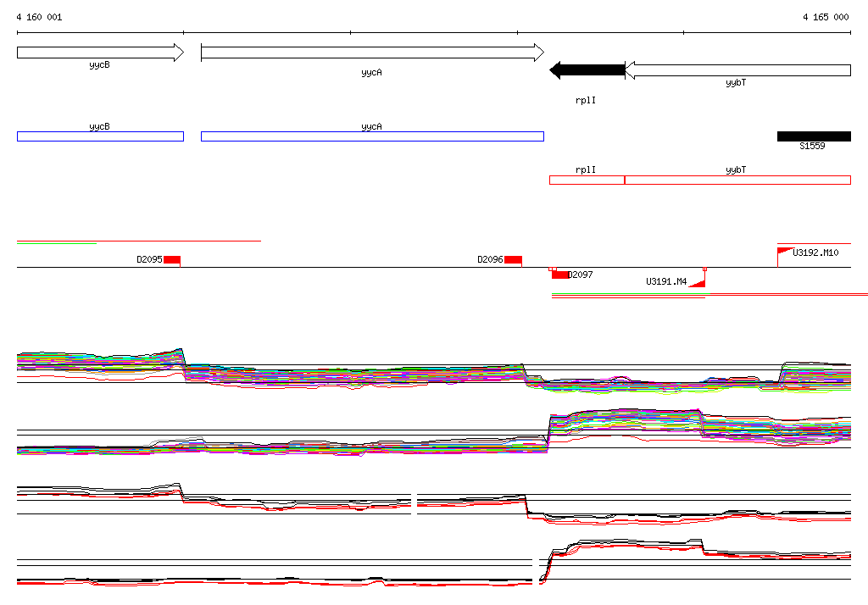Viewport: 868px width, 605px height.
Task: Click the D2095 text label
Action: (x=149, y=259)
